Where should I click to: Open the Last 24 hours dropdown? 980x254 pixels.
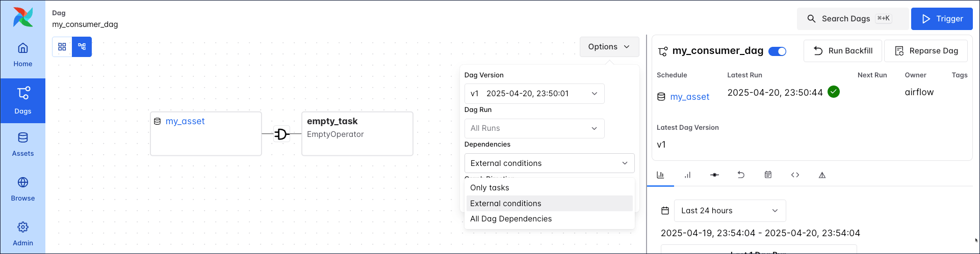pos(730,211)
